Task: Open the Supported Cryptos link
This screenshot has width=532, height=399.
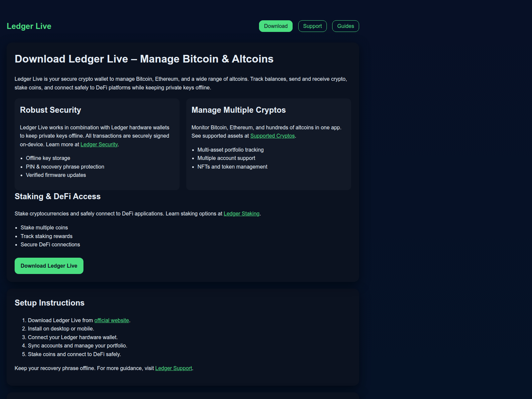Action: pyautogui.click(x=272, y=136)
